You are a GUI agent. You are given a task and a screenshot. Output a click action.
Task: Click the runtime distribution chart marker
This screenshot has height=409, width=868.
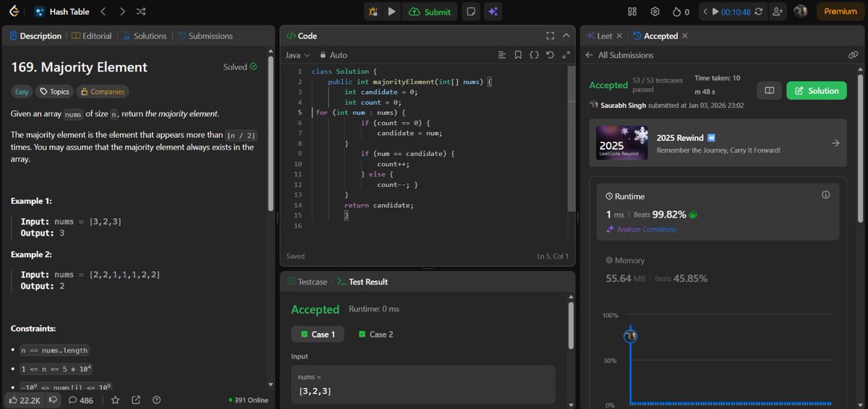pyautogui.click(x=631, y=336)
